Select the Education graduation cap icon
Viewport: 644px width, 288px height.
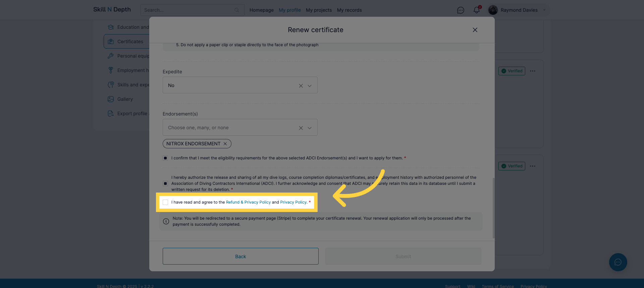click(111, 27)
